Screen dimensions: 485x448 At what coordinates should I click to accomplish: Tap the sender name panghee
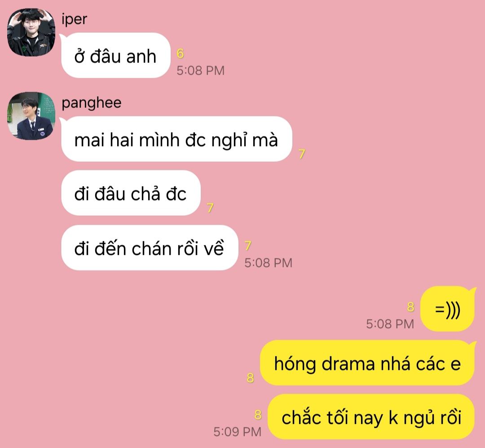[x=92, y=103]
